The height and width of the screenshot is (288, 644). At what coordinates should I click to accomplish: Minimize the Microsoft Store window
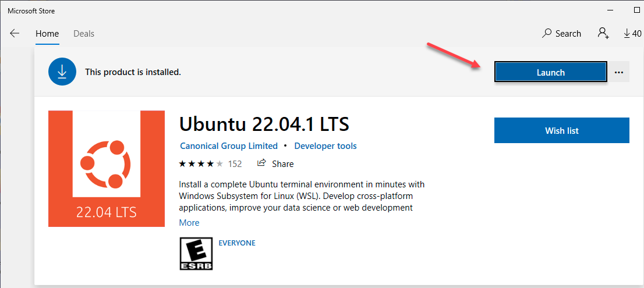610,10
